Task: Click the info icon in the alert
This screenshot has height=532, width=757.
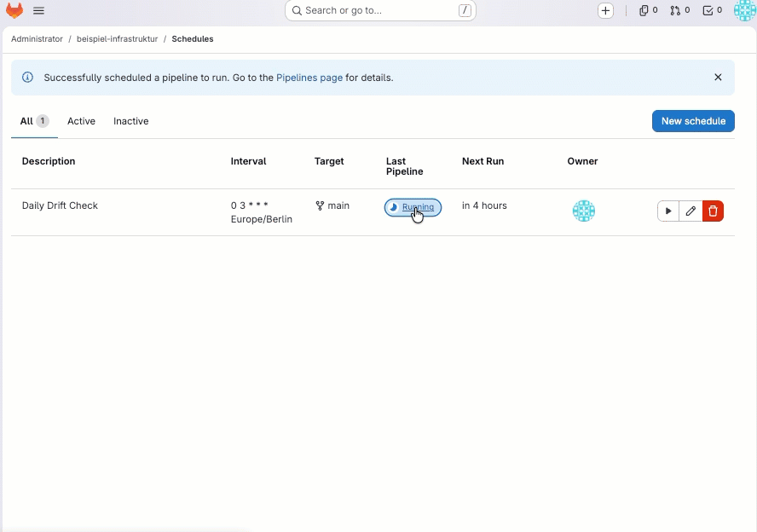Action: (x=27, y=78)
